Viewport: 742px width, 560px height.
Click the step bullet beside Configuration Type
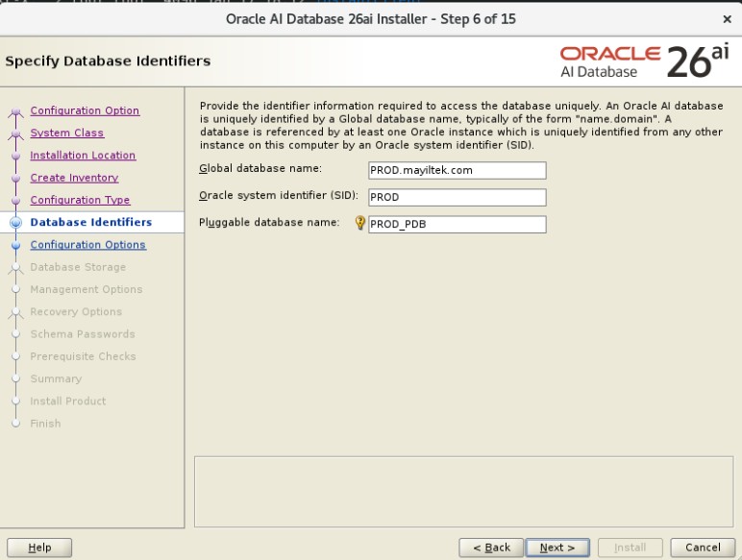tap(15, 201)
